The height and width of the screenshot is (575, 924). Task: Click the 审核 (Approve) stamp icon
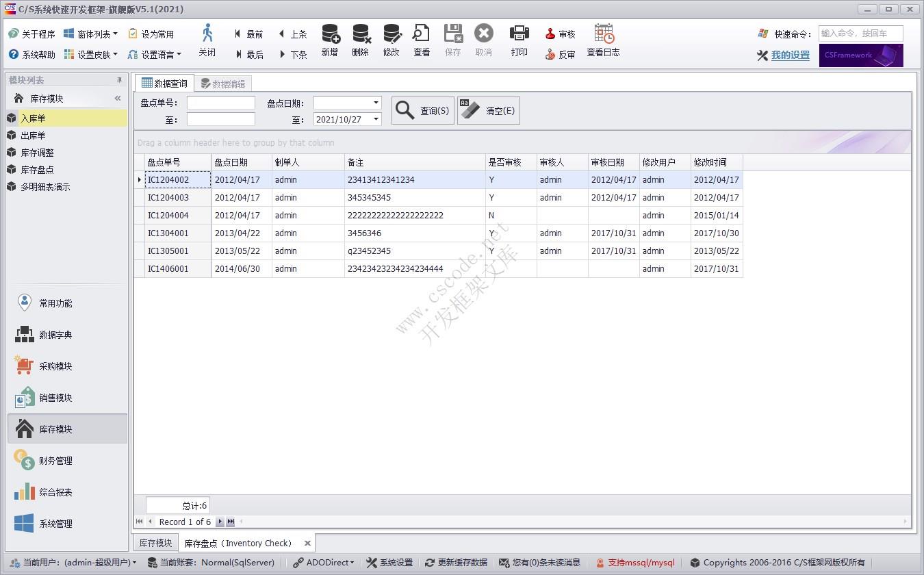(550, 34)
